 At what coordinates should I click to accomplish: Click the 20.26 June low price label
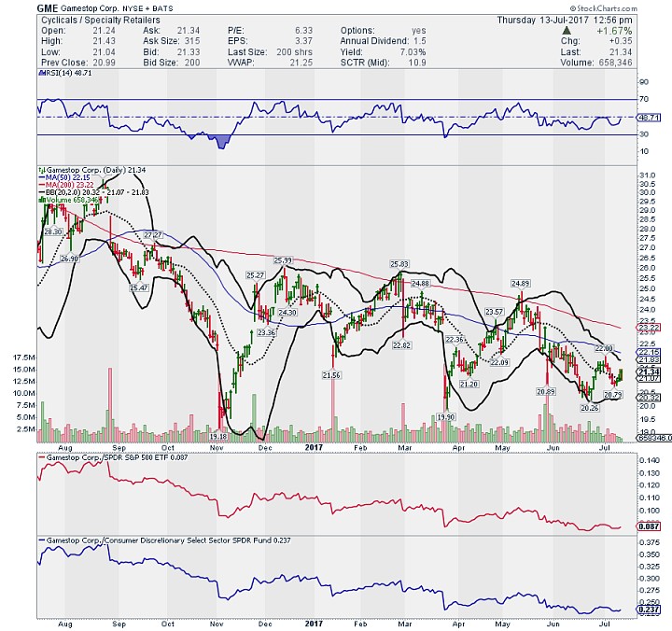tap(590, 408)
